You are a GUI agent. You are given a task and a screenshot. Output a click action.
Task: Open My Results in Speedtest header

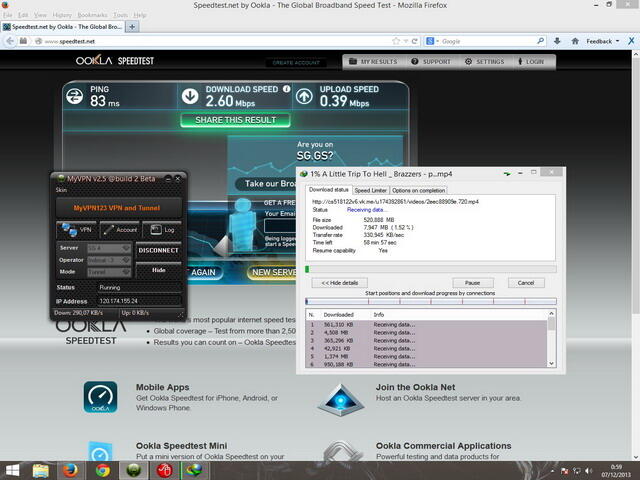(x=373, y=62)
